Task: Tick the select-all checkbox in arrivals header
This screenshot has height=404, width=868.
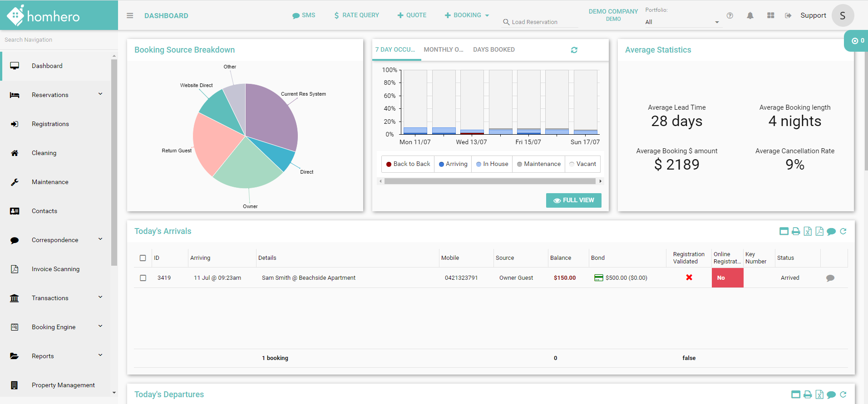Action: coord(143,258)
